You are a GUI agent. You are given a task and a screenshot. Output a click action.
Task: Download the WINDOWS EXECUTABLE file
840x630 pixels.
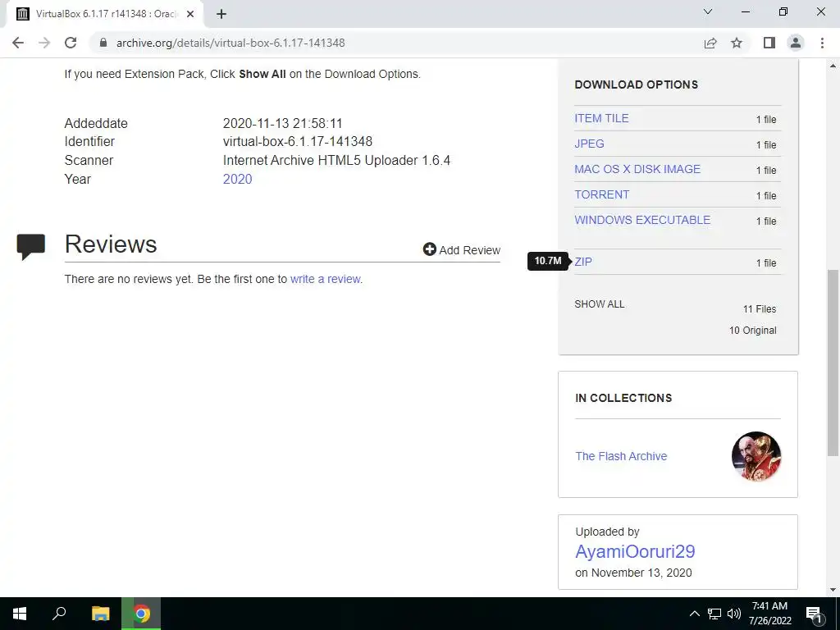[642, 220]
